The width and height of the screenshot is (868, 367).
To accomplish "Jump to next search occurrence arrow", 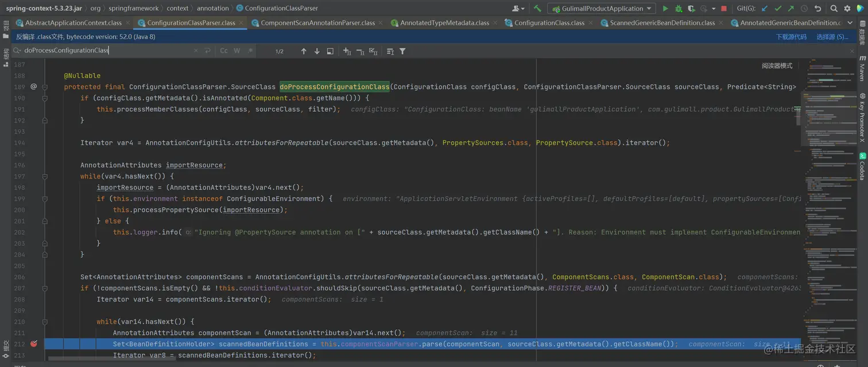I will coord(317,51).
